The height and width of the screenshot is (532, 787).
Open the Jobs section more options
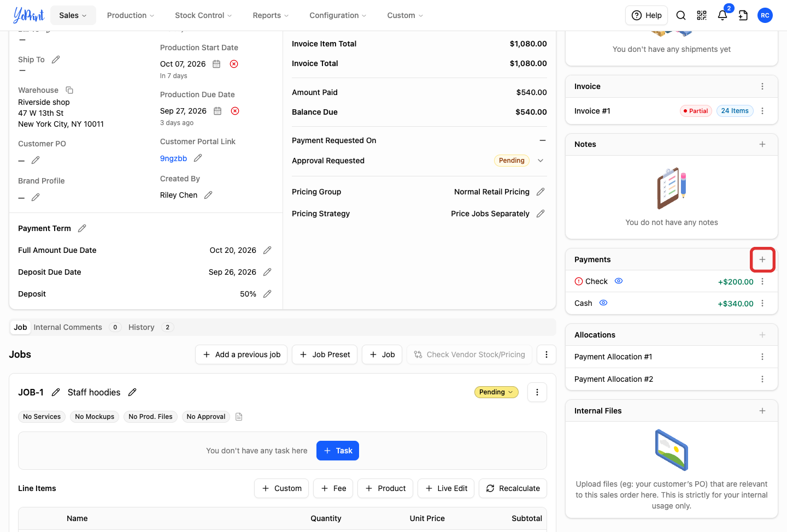coord(547,354)
